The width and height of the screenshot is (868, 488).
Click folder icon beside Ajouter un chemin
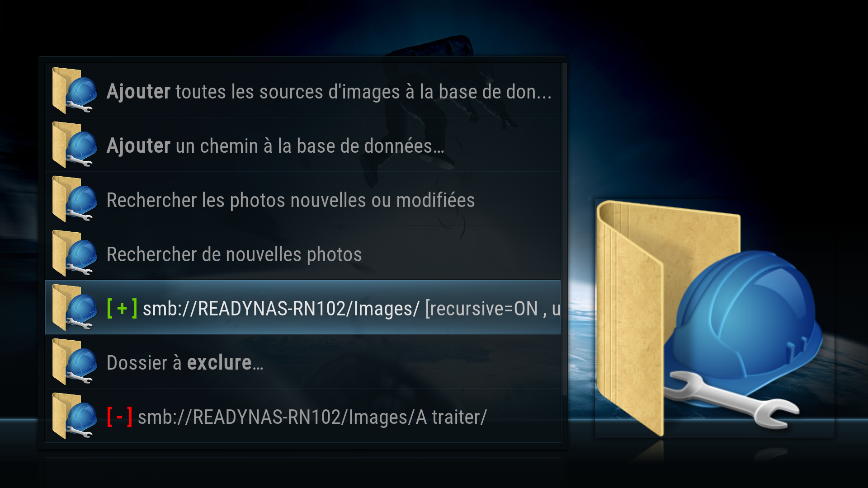coord(75,145)
